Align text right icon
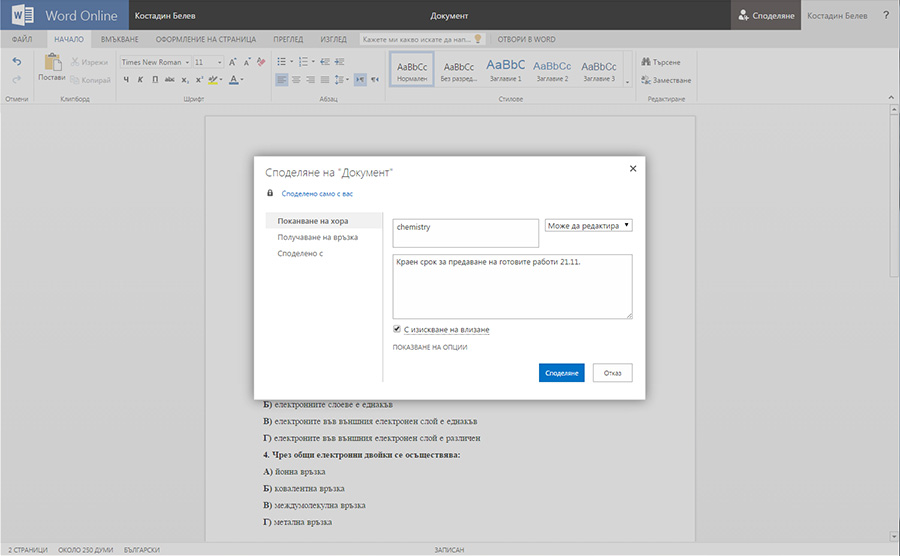This screenshot has height=556, width=900. pyautogui.click(x=310, y=80)
